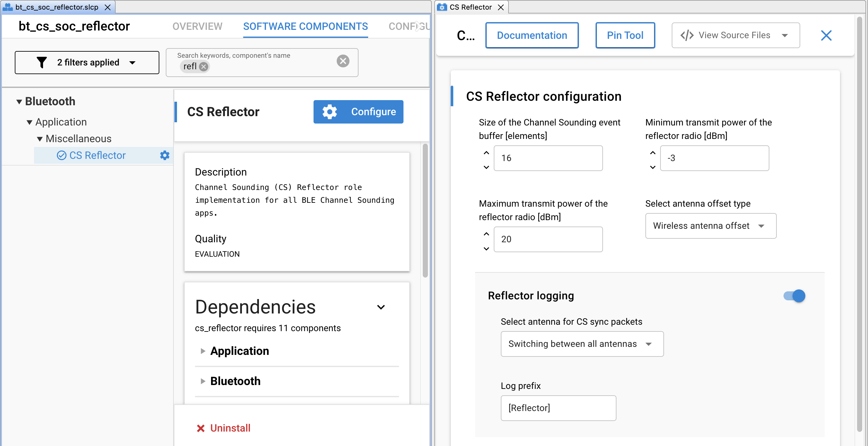Open the CS sync packets antenna dropdown
Viewport: 868px width, 446px height.
(582, 344)
